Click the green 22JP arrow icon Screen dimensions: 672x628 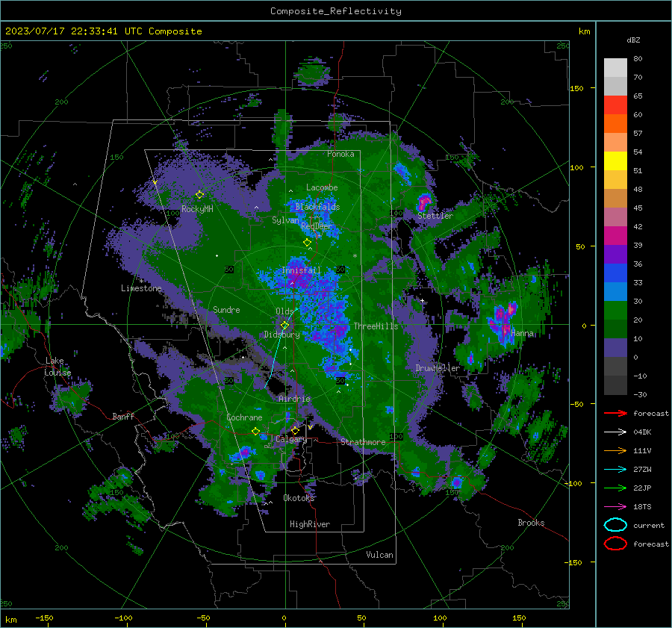click(615, 488)
